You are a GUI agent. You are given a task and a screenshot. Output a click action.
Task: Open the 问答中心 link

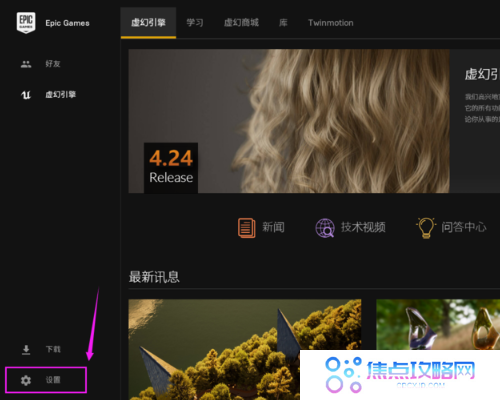pyautogui.click(x=464, y=227)
